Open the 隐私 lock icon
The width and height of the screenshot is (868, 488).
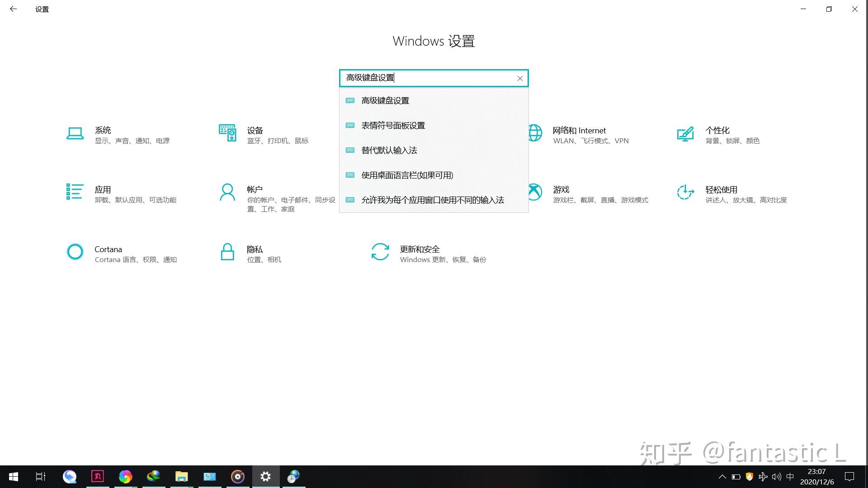[x=227, y=252]
